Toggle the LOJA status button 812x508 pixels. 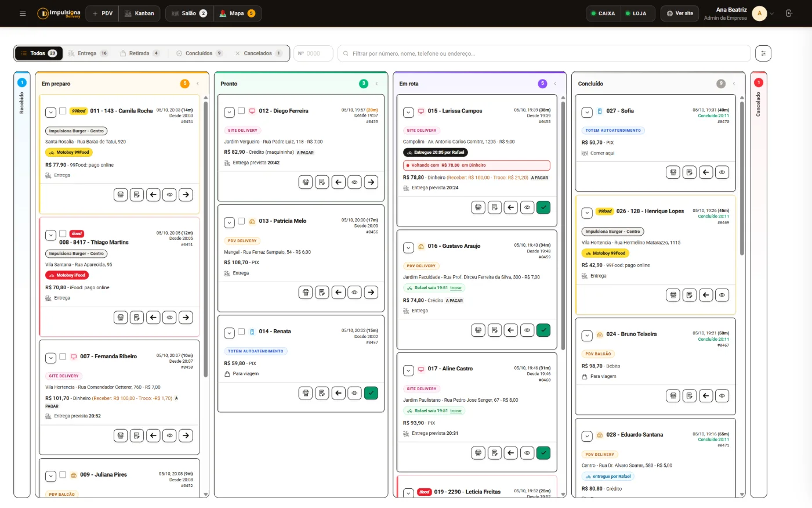[x=638, y=13]
